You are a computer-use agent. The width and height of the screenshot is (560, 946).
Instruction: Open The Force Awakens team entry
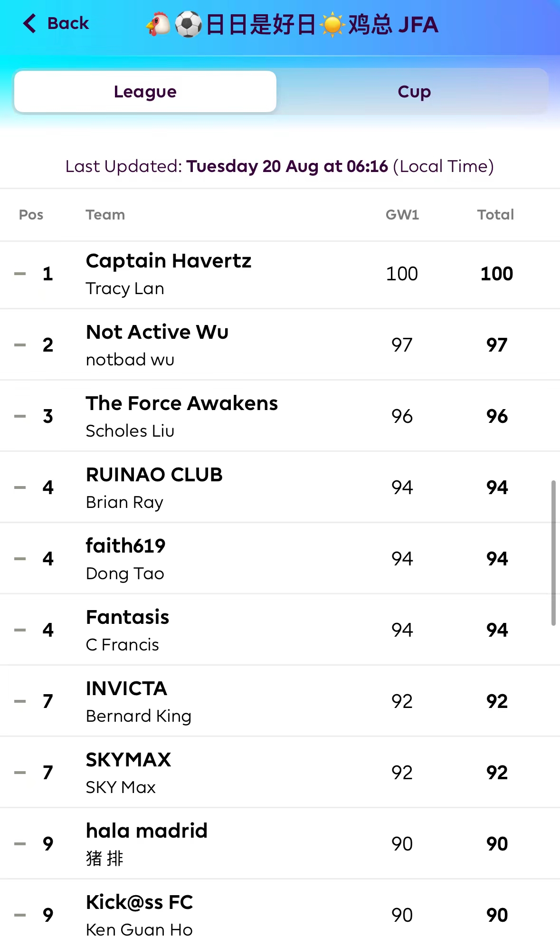click(182, 403)
